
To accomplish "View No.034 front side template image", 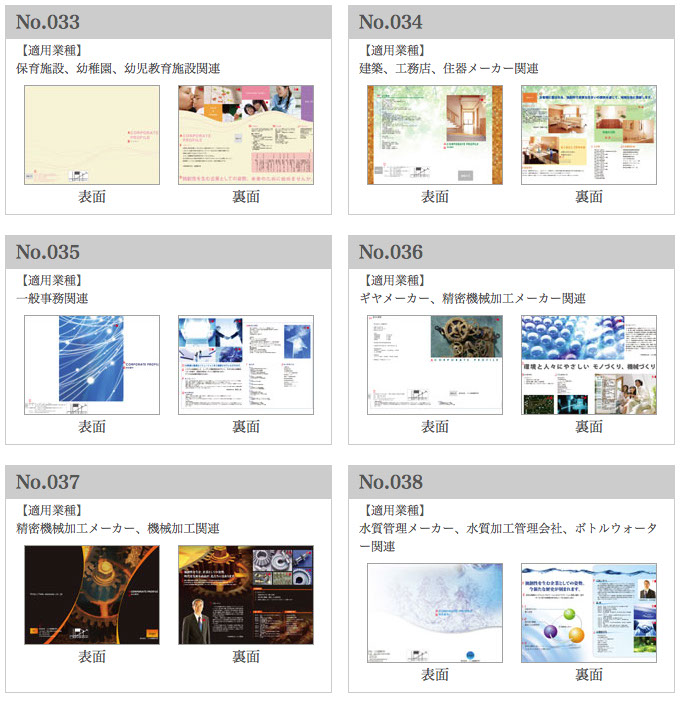I will 435,135.
